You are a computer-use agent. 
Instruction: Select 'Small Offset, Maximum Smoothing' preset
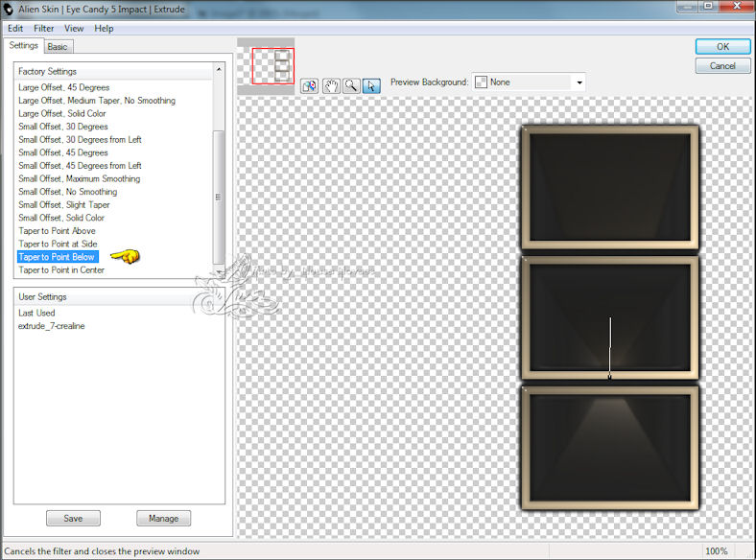point(80,178)
